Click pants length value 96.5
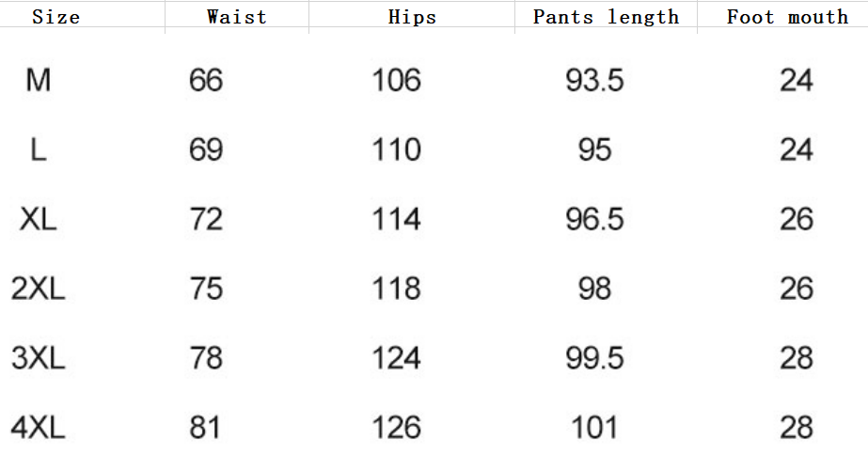868x456 pixels. pyautogui.click(x=594, y=220)
